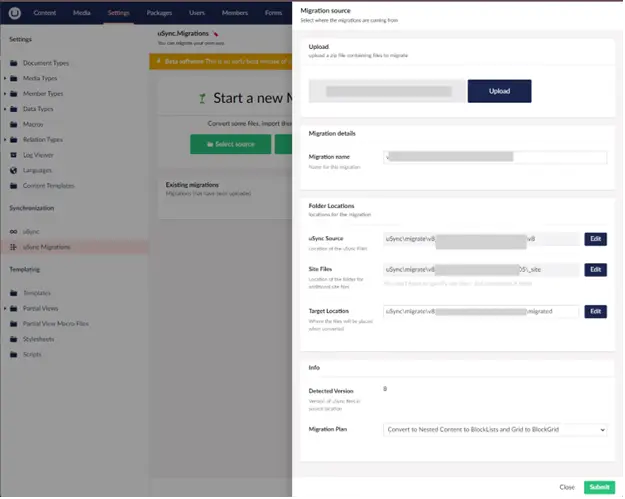Click the Close link in dialog footer
The height and width of the screenshot is (499, 625).
pyautogui.click(x=567, y=487)
